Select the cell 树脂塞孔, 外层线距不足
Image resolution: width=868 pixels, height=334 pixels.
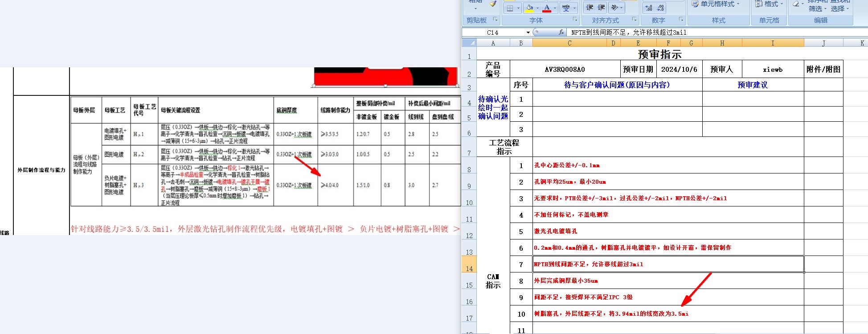click(x=668, y=313)
